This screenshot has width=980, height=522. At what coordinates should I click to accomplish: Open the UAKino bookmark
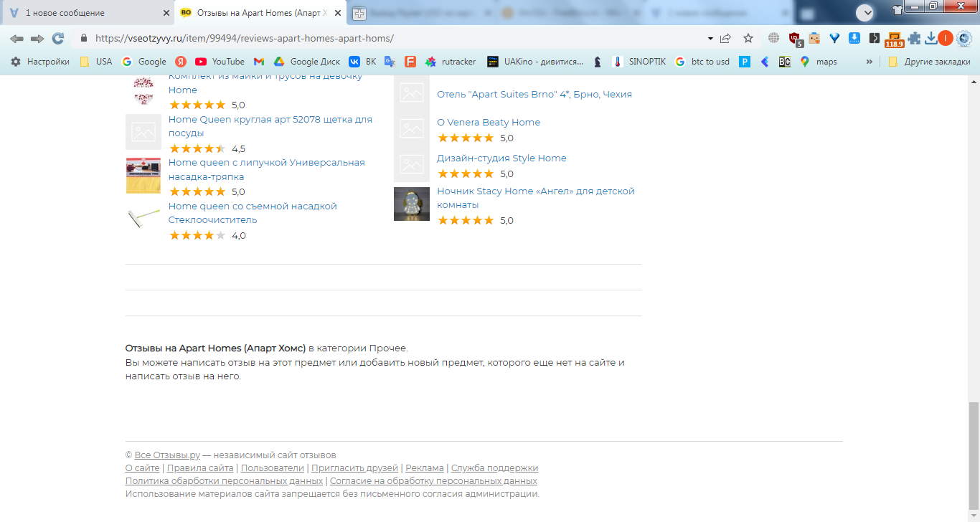(535, 62)
